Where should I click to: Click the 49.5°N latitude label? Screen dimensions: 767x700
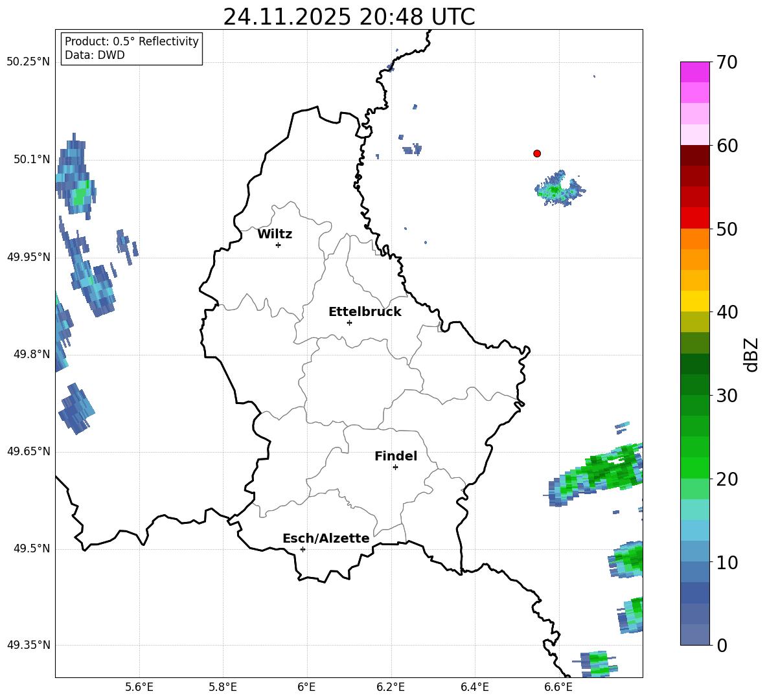point(31,548)
